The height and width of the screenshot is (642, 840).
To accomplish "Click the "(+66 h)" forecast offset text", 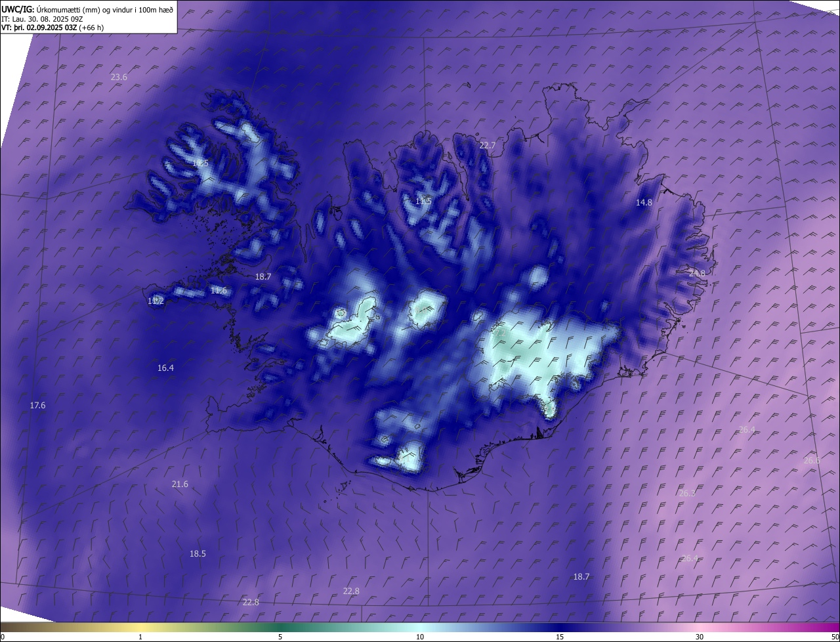I will click(x=91, y=28).
